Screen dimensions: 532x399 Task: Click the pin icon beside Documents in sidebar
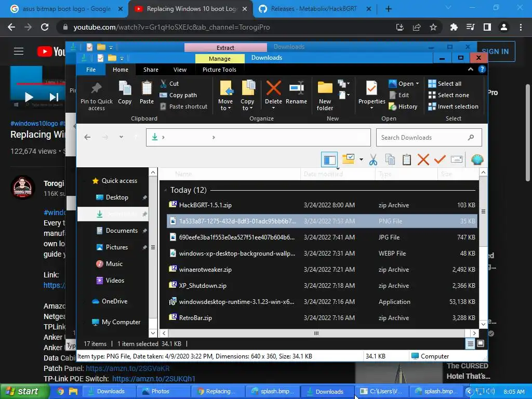click(144, 230)
